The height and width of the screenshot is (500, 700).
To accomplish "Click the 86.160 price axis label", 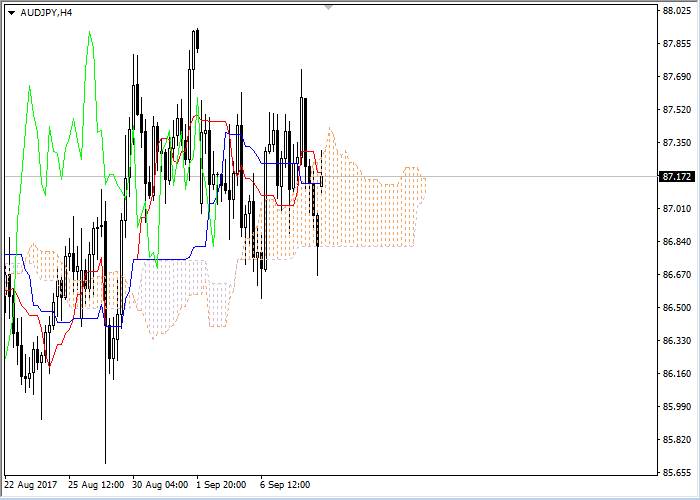I will (677, 374).
